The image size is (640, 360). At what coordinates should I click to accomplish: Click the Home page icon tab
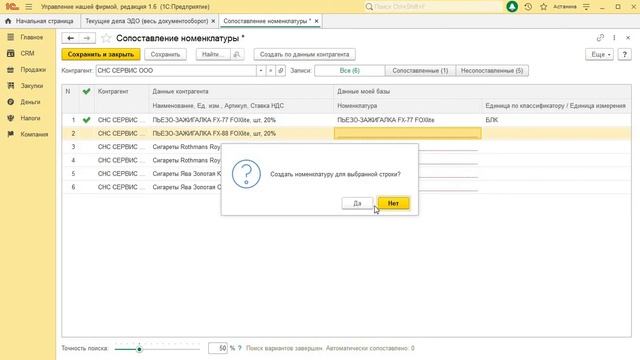tap(40, 21)
